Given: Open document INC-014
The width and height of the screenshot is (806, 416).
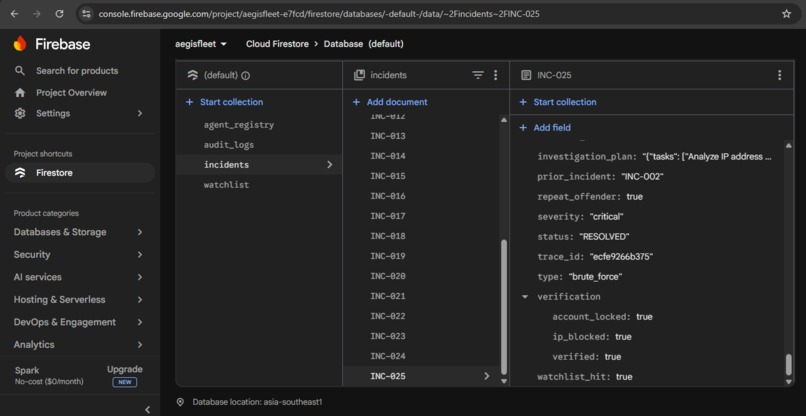Looking at the screenshot, I should tap(388, 156).
